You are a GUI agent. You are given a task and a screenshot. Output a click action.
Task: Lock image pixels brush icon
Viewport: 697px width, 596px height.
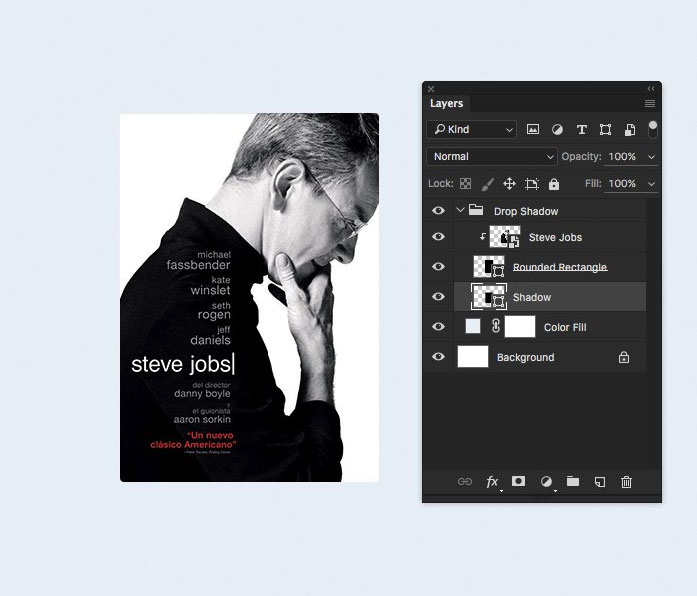click(488, 184)
